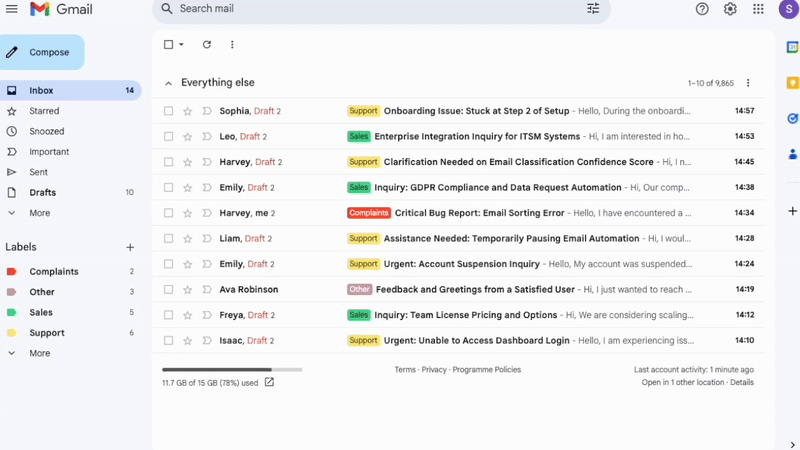Open the Support help icon
The image size is (800, 450).
[x=702, y=9]
